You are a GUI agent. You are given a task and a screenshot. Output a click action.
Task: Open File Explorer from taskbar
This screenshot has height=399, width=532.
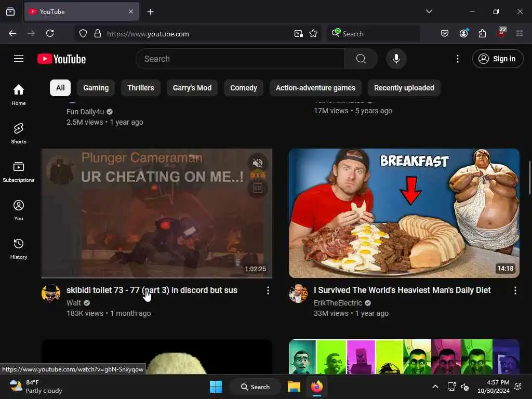(x=294, y=387)
